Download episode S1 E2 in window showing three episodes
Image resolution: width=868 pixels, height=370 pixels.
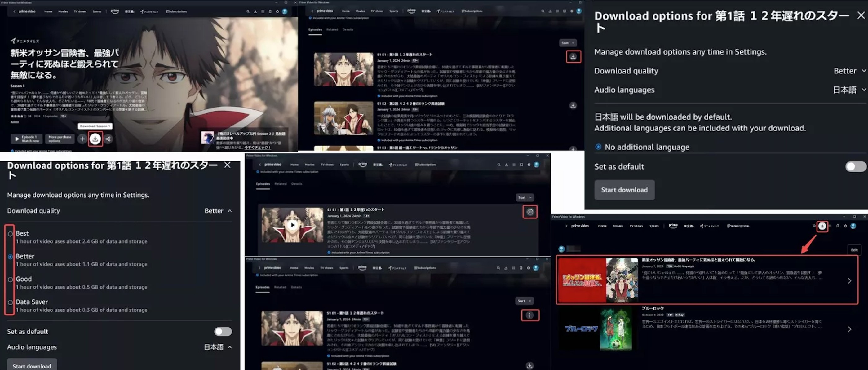[x=573, y=105]
